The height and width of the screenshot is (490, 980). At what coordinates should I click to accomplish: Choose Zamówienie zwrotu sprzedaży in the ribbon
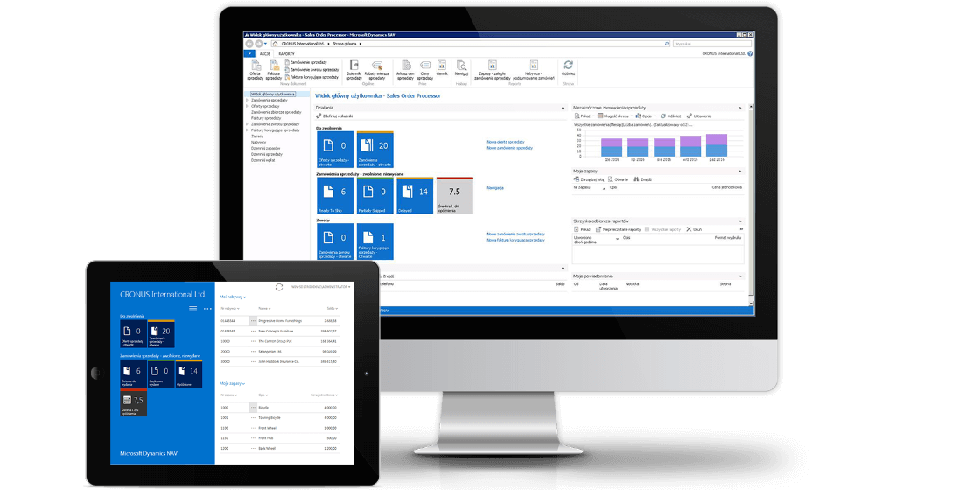pos(311,69)
